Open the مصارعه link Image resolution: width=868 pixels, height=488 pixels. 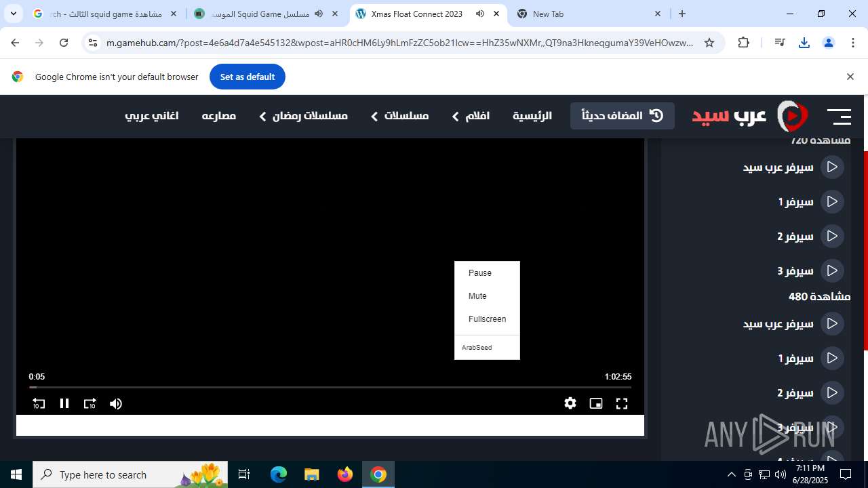tap(218, 116)
